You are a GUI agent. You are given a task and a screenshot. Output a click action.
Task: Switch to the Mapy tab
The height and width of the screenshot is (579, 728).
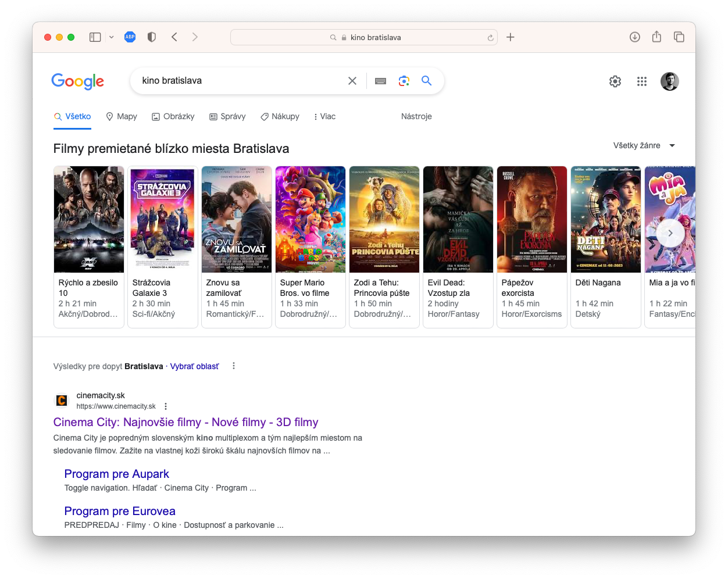click(122, 116)
